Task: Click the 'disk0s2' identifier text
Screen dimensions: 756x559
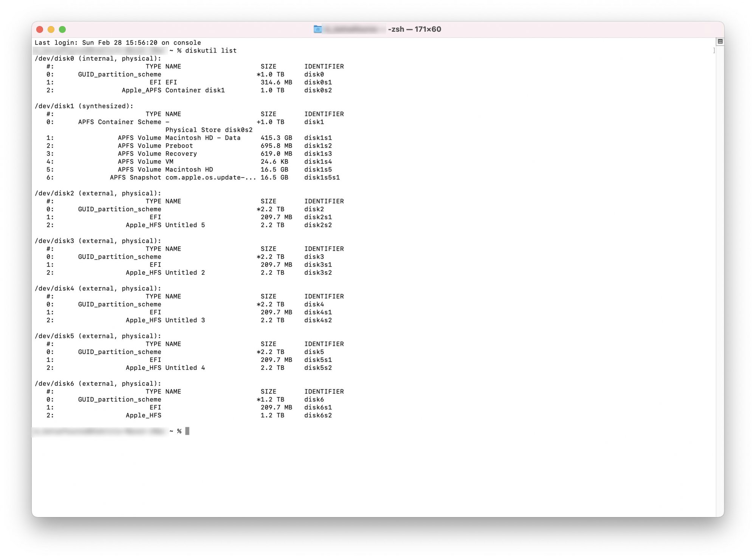Action: point(318,90)
